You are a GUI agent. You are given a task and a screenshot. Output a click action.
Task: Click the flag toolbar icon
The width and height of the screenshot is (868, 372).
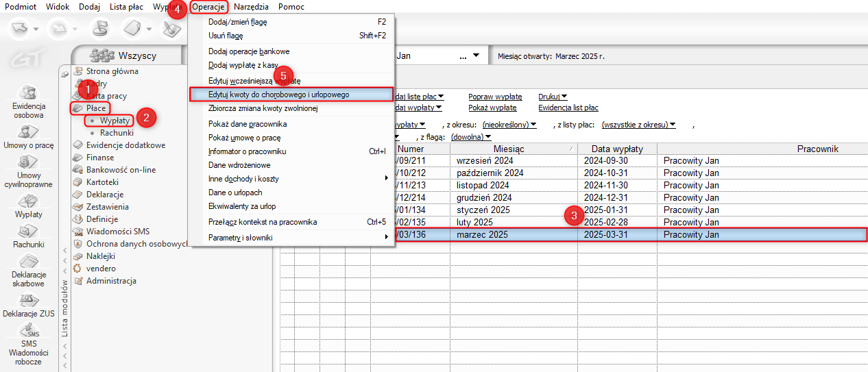(100, 29)
